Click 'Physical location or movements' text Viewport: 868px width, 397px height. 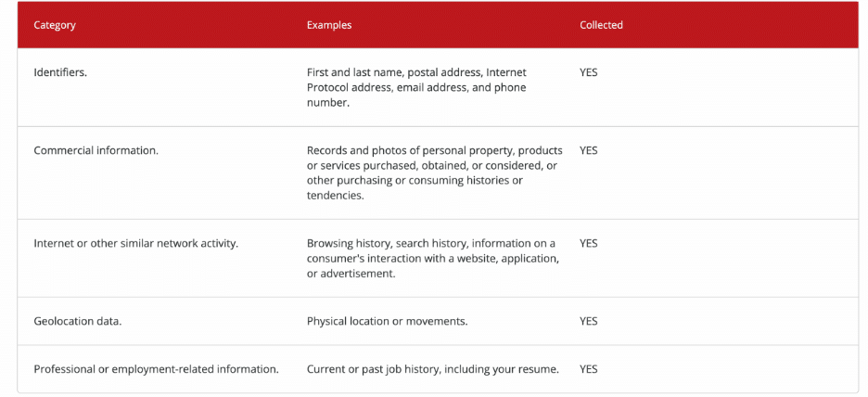387,321
